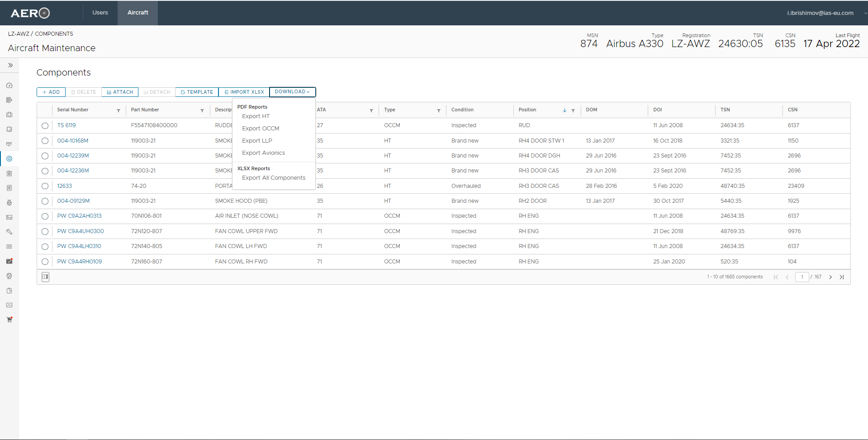Image resolution: width=868 pixels, height=440 pixels.
Task: Go to last page of components
Action: [842, 277]
